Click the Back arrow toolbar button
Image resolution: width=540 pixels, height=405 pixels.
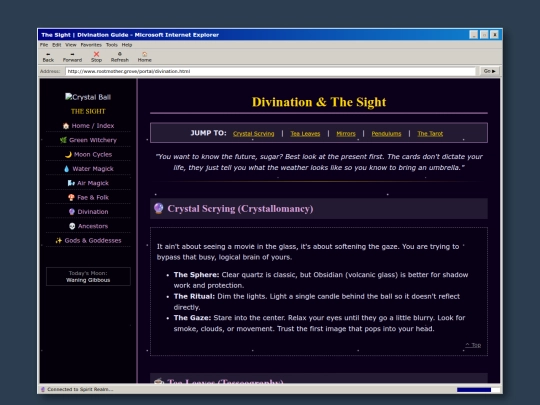pos(48,57)
